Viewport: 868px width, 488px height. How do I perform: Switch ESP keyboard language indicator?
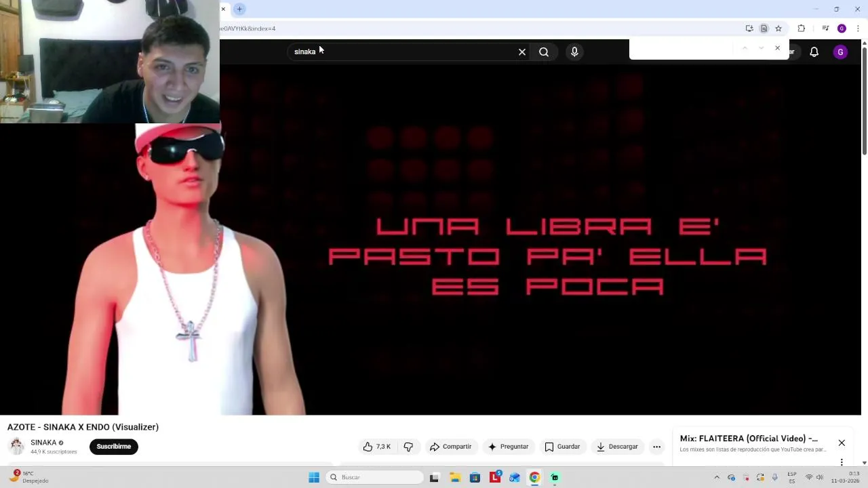[792, 477]
